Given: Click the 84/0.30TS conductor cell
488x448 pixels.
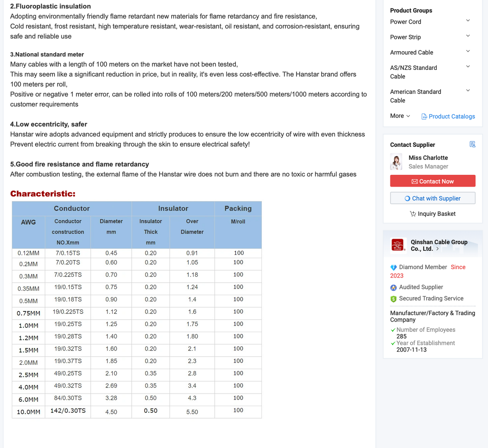Looking at the screenshot, I should [x=68, y=398].
